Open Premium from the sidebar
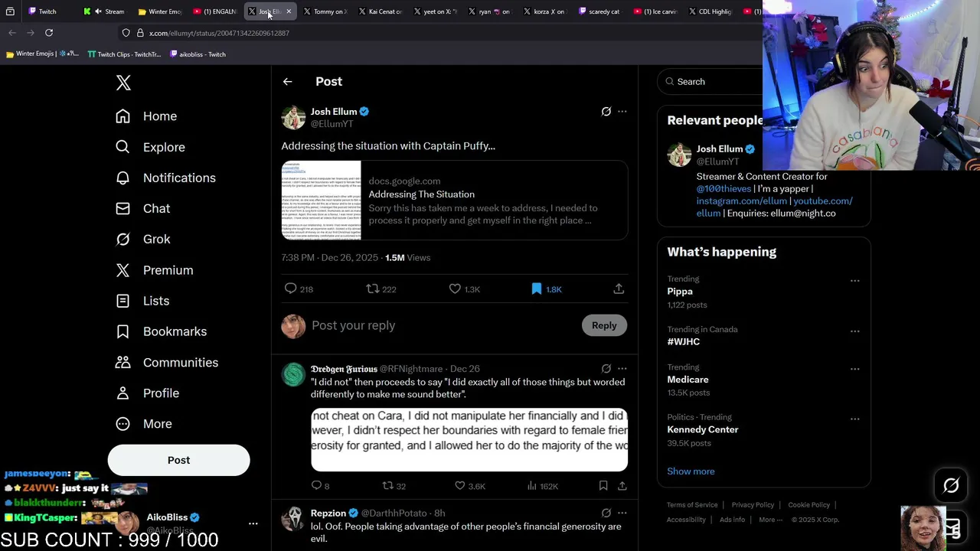This screenshot has height=551, width=980. coord(154,270)
